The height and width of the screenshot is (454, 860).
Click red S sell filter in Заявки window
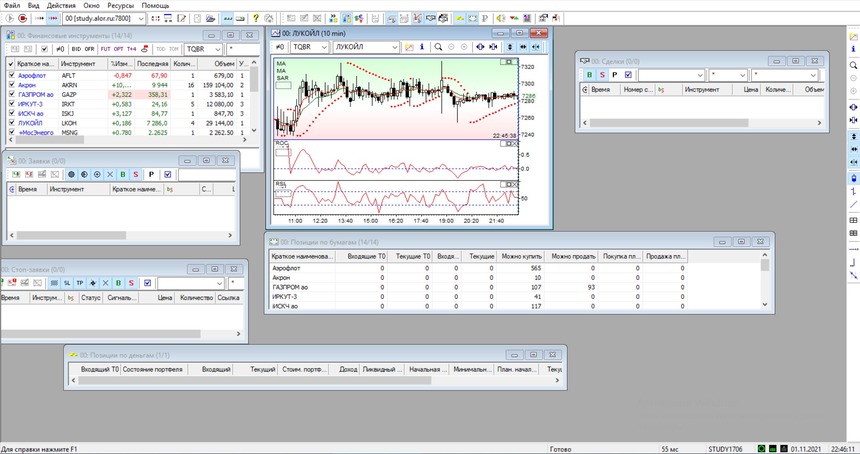135,174
